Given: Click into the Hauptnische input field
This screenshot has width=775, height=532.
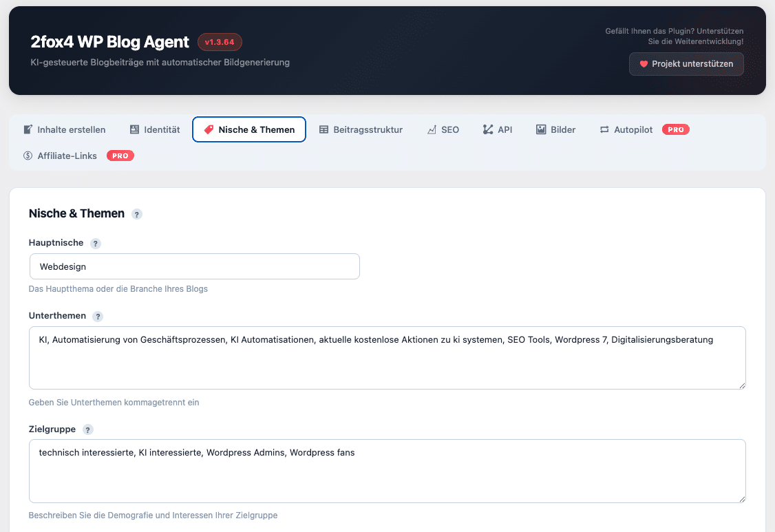Looking at the screenshot, I should 194,266.
